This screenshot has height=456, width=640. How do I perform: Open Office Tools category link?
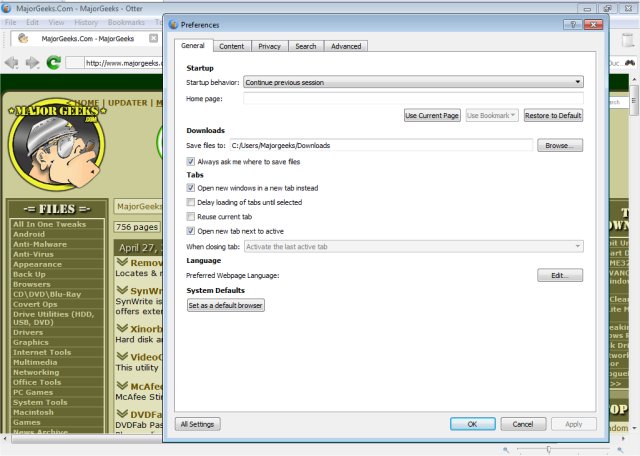click(x=37, y=382)
